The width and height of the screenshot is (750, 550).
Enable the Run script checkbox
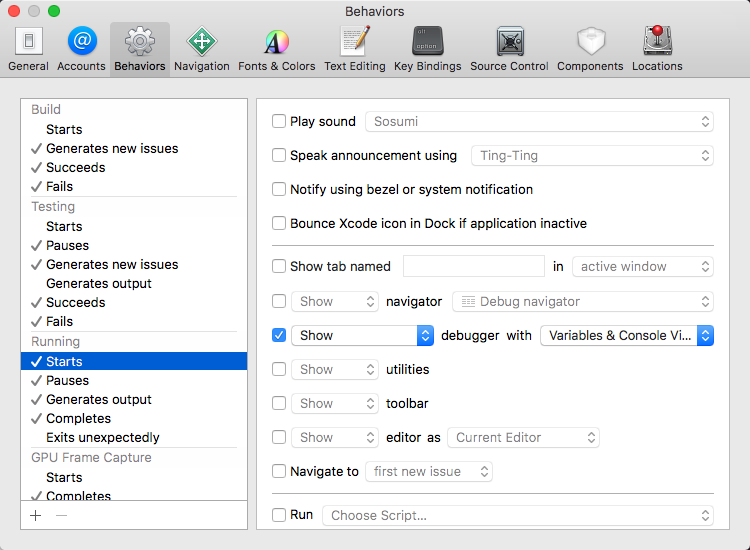279,515
